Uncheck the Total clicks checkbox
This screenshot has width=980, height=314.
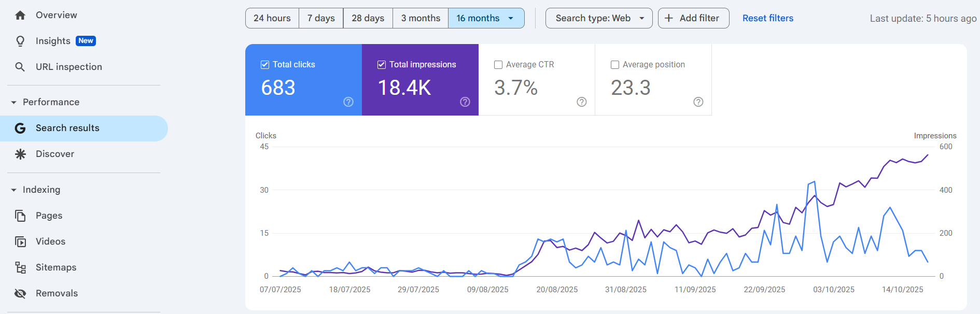click(265, 65)
